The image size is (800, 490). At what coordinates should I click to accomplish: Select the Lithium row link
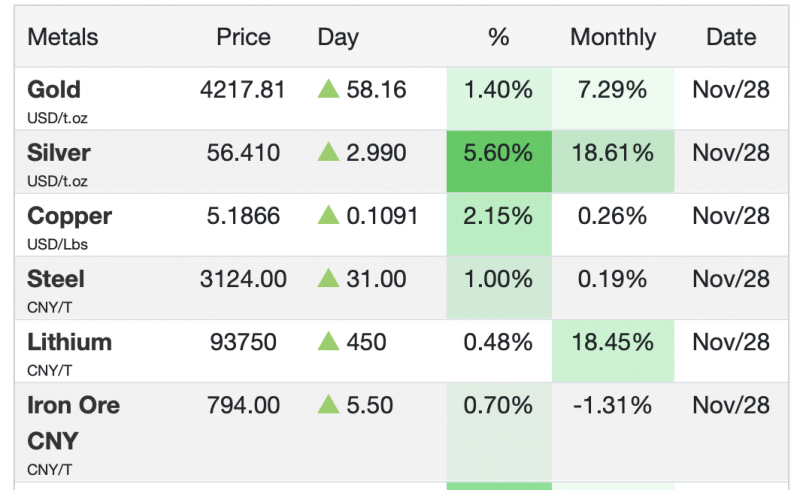pyautogui.click(x=69, y=341)
